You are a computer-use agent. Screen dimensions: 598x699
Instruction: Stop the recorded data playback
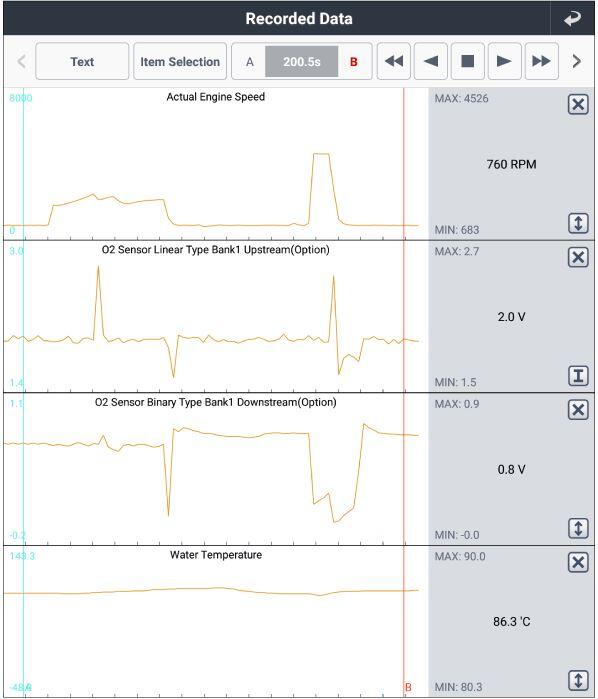pos(467,61)
